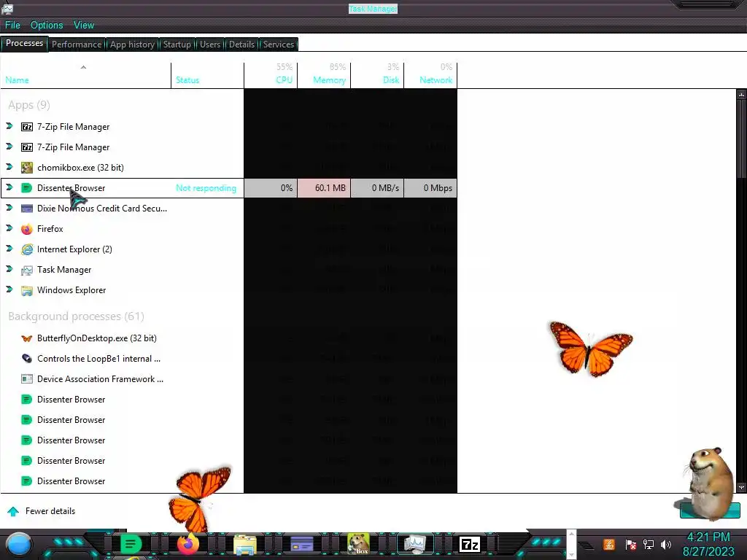The width and height of the screenshot is (747, 560).
Task: Expand the chomikbox.exe (32 bit) row
Action: (9, 167)
